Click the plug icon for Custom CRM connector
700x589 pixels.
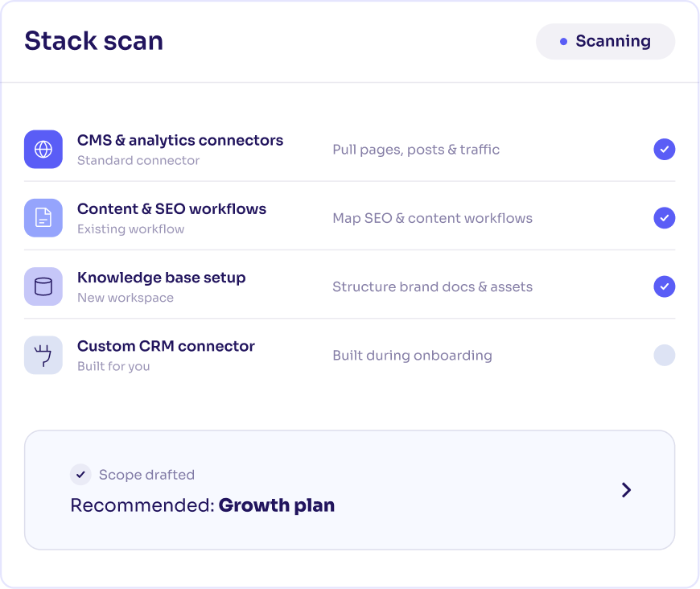point(43,356)
